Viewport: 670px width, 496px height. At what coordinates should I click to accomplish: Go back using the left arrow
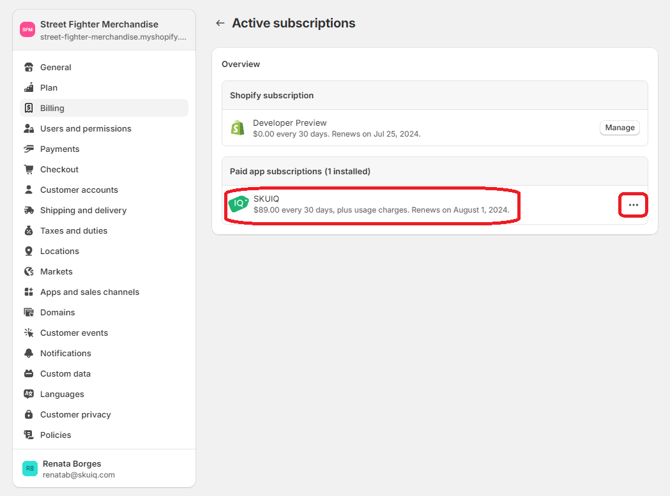pos(220,23)
